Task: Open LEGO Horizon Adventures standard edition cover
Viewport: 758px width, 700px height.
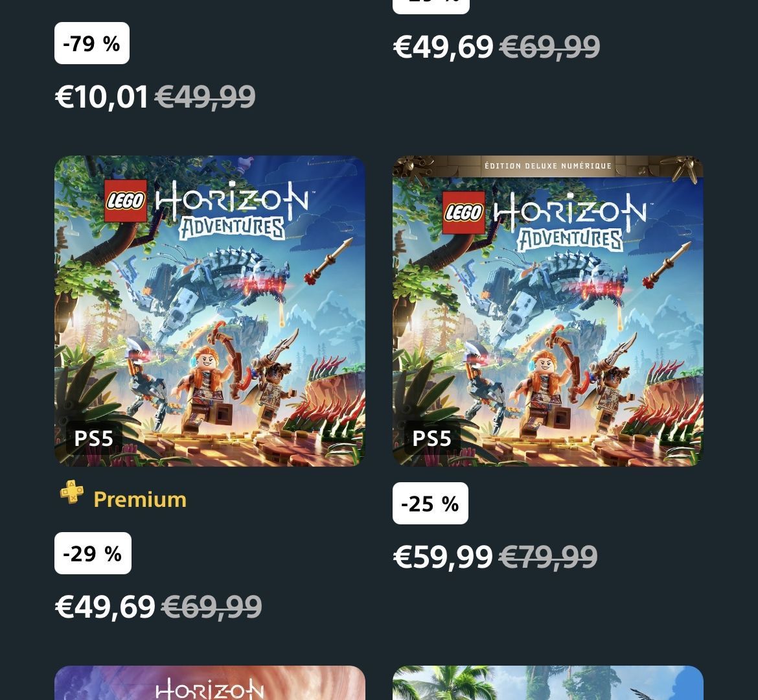Action: (209, 310)
